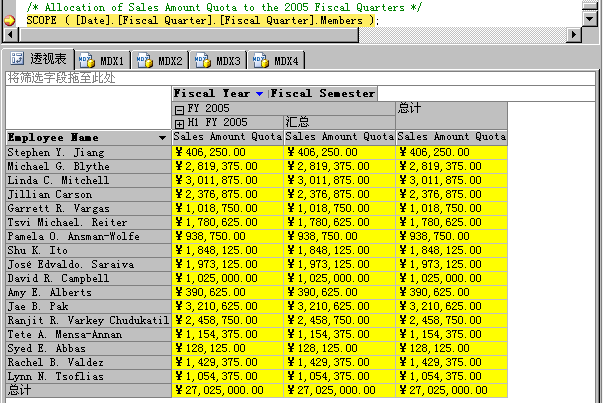Open the Fiscal Year filter dropdown
The height and width of the screenshot is (403, 603).
pos(260,94)
